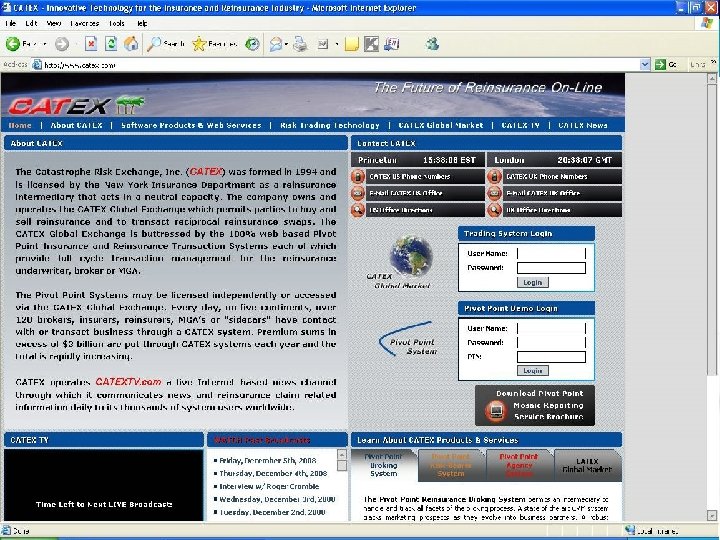This screenshot has width=720, height=540.
Task: Click the Trading System User Name field
Action: pyautogui.click(x=551, y=253)
